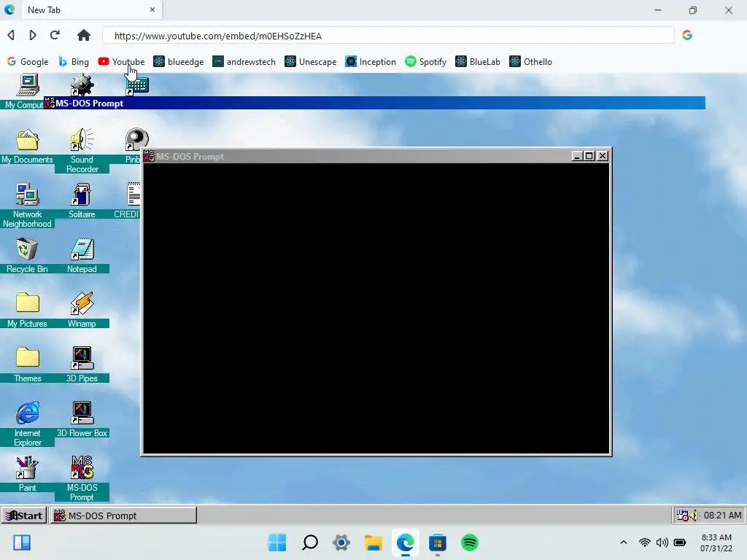Click the 08:21 AM retro taskbar clock

pos(722,516)
